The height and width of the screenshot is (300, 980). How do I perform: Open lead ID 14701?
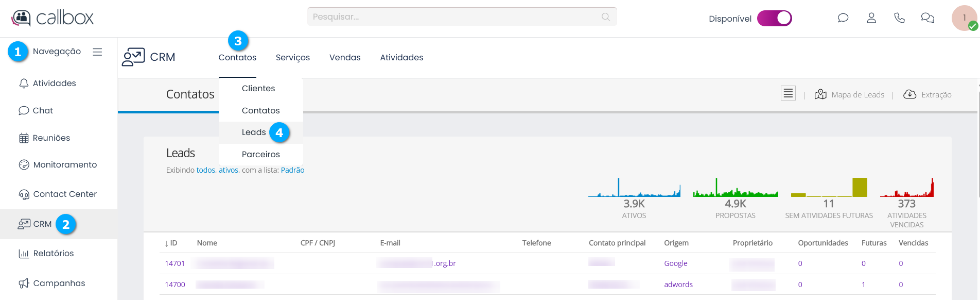point(174,263)
